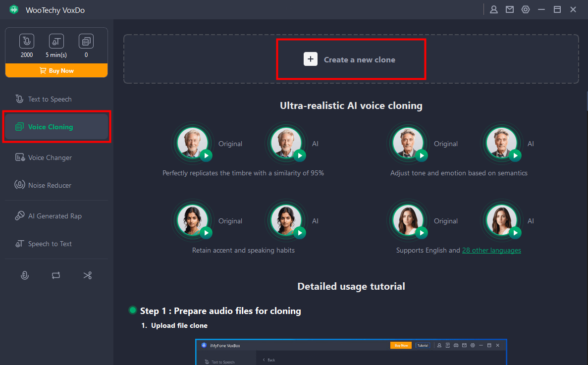Click the 2000 characters quota icon
588x365 pixels.
[x=27, y=41]
